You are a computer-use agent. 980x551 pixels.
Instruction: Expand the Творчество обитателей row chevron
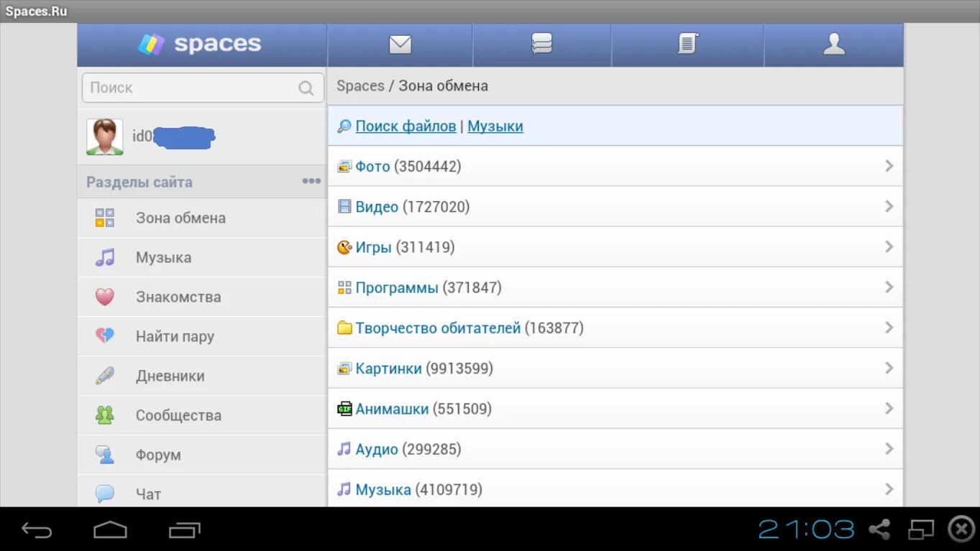[889, 328]
